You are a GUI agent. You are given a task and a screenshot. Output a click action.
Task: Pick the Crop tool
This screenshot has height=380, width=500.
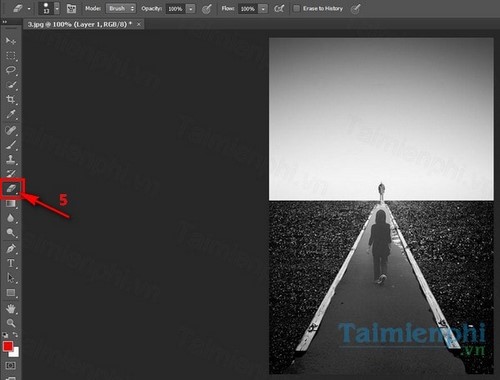(x=11, y=99)
